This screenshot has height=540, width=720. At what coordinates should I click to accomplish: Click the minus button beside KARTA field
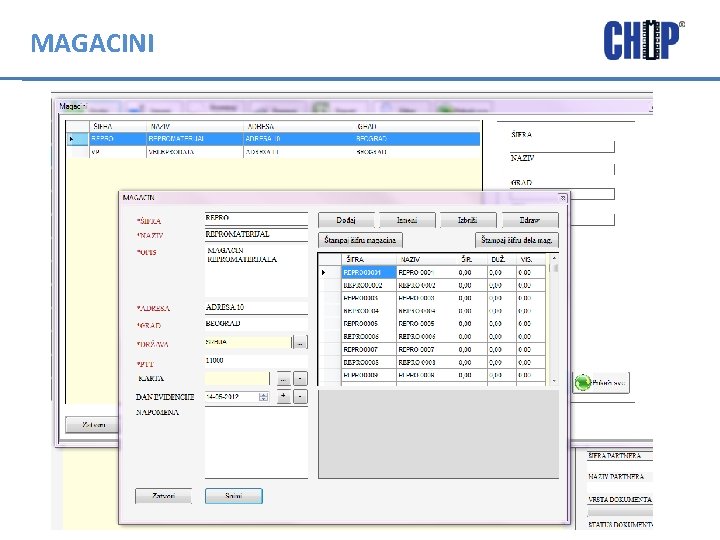(300, 379)
